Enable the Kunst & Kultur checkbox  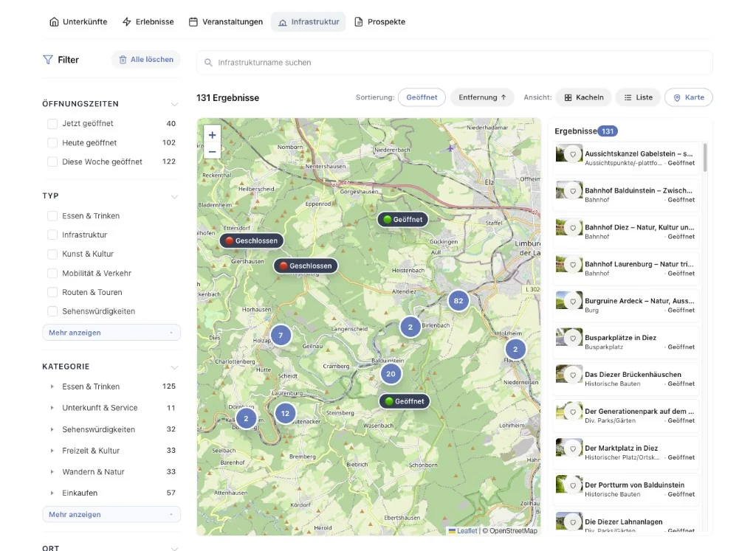tap(52, 254)
